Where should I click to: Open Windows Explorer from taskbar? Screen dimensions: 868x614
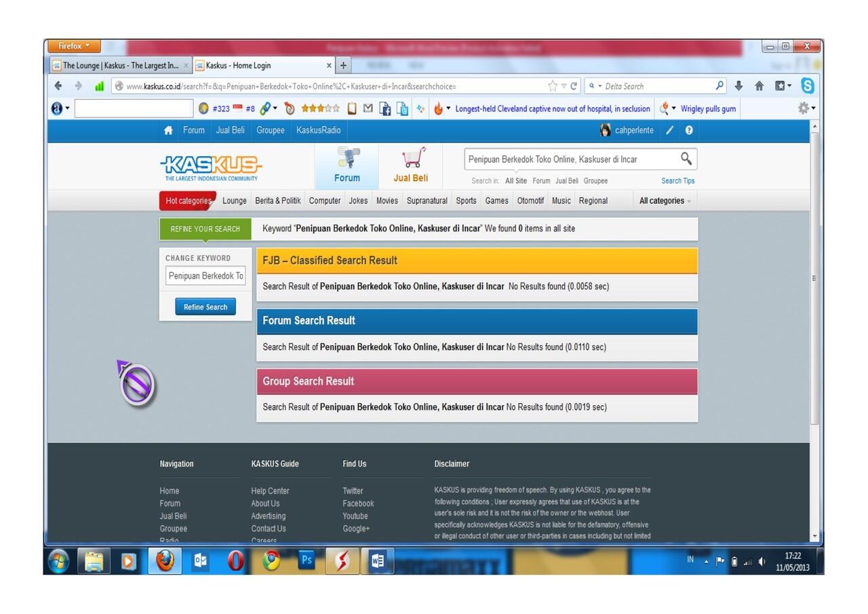[94, 561]
